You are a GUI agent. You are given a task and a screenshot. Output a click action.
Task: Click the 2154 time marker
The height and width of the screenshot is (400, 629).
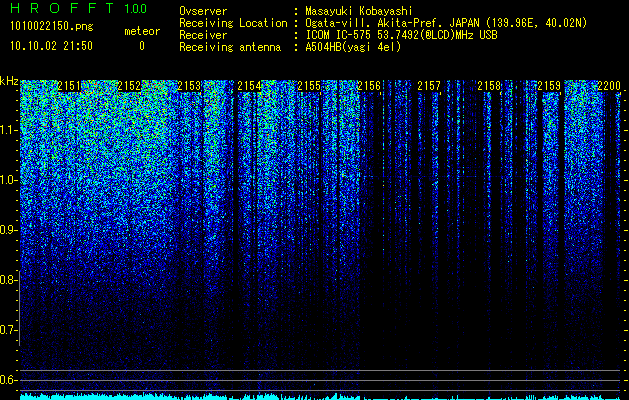(249, 86)
